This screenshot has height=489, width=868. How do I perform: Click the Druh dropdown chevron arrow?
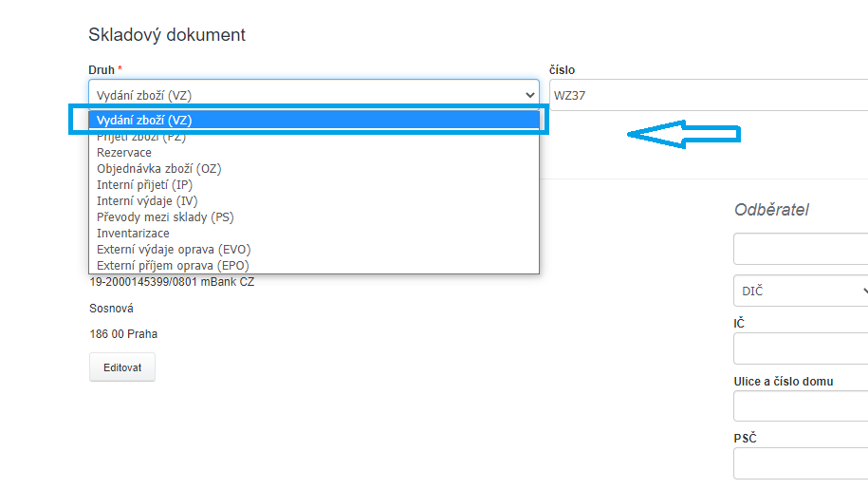529,94
